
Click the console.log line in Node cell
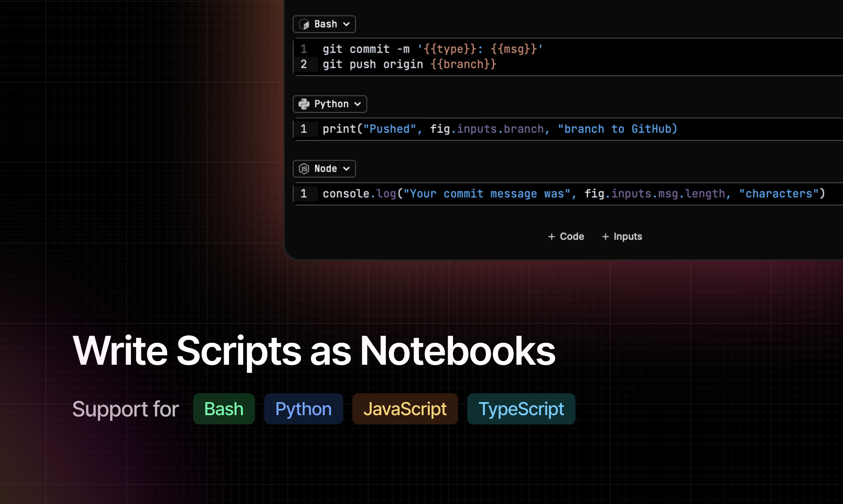tap(574, 194)
